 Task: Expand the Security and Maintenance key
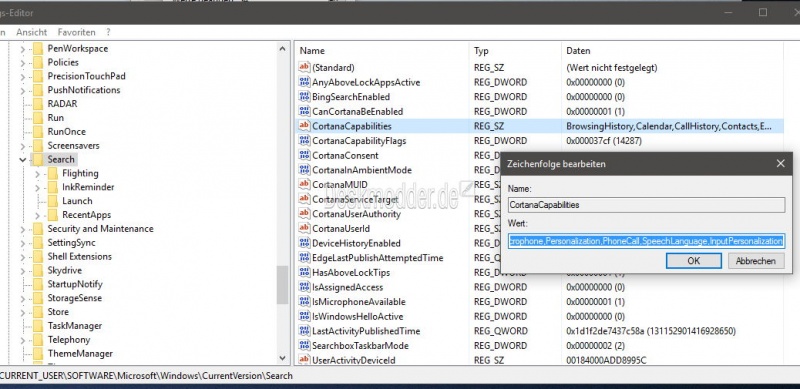pyautogui.click(x=22, y=229)
